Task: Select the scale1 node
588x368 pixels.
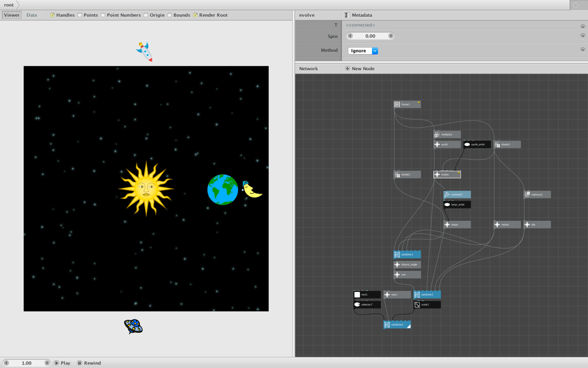Action: [x=427, y=304]
